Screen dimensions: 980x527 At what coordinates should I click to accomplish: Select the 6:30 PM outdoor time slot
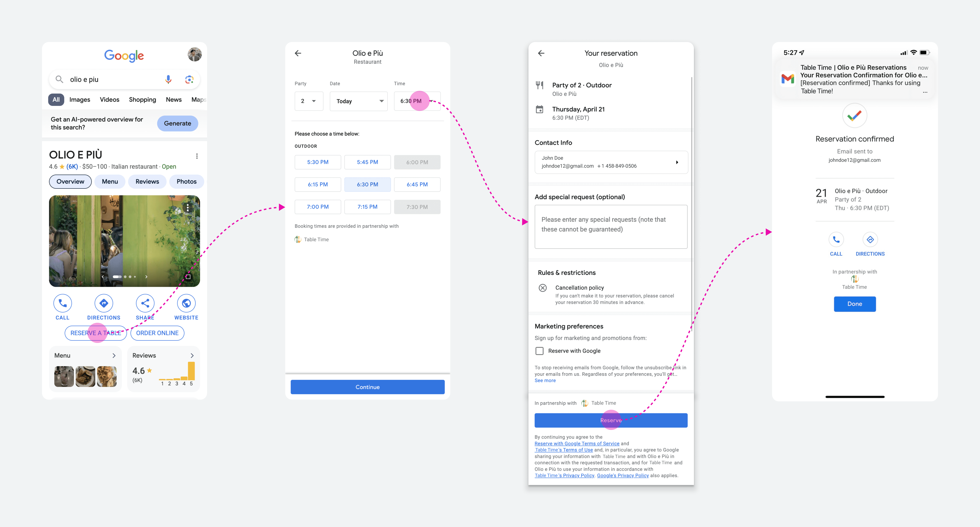pos(367,184)
